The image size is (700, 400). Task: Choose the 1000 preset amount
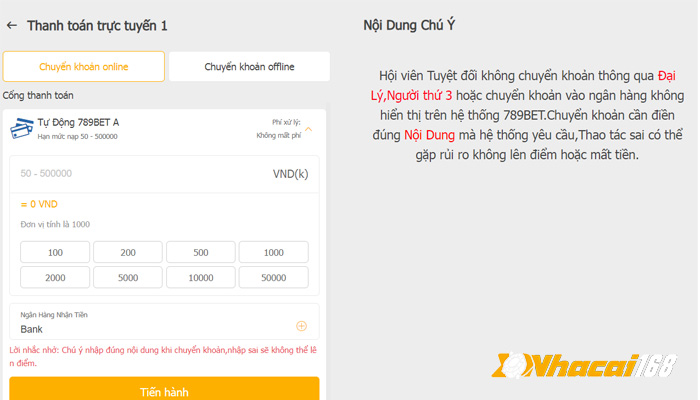pos(274,252)
